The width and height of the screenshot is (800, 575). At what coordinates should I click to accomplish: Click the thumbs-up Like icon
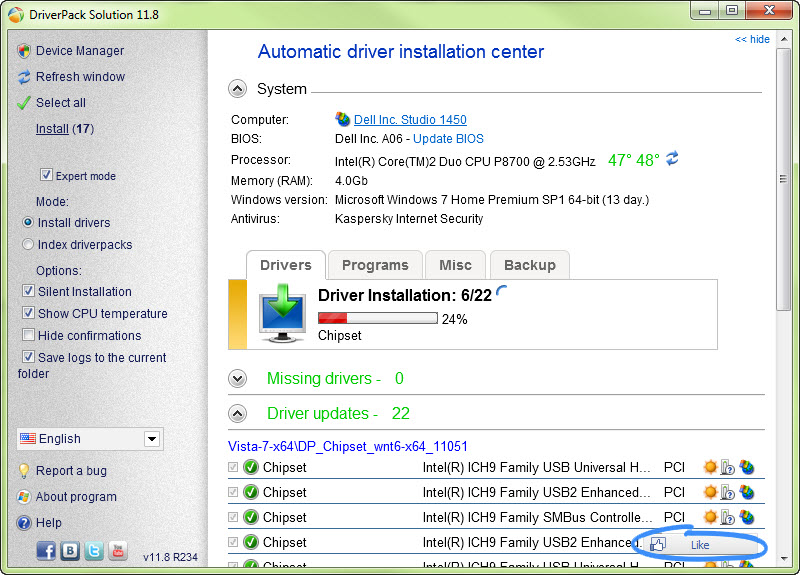(658, 545)
